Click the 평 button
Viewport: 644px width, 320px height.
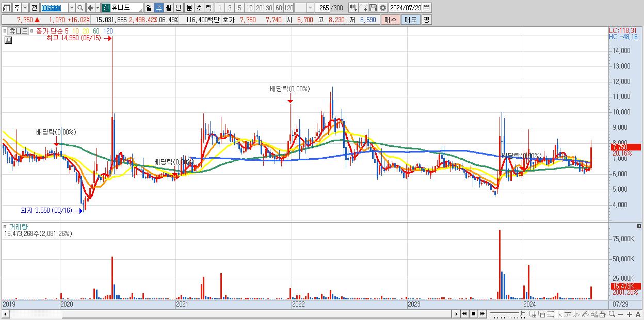tap(426, 19)
